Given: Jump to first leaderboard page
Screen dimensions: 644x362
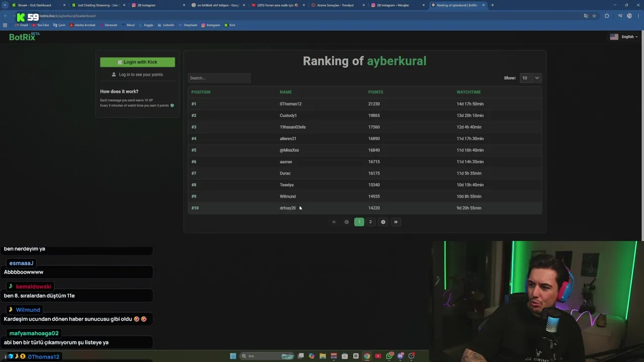Looking at the screenshot, I should point(334,222).
